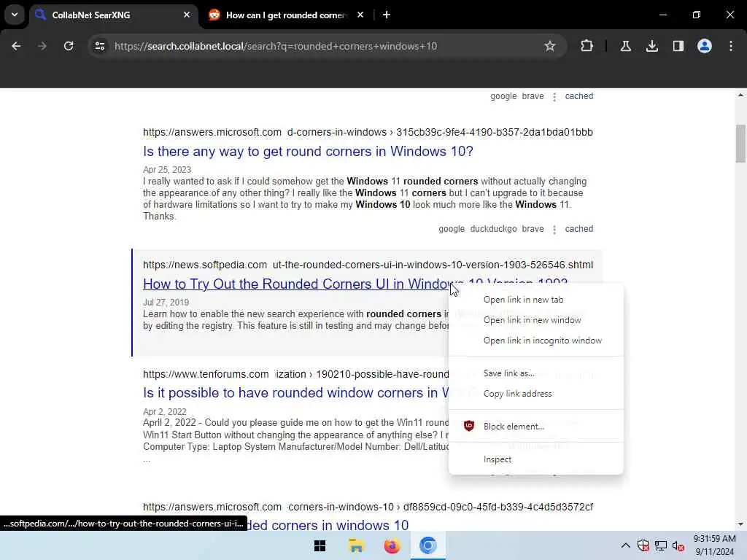Click the 'Jul 27, 2019' date text

(x=166, y=303)
